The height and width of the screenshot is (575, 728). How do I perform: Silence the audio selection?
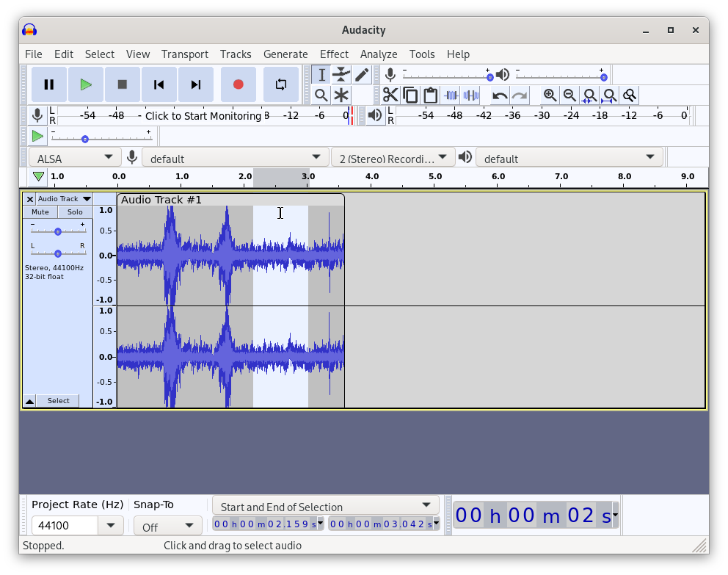click(x=470, y=95)
